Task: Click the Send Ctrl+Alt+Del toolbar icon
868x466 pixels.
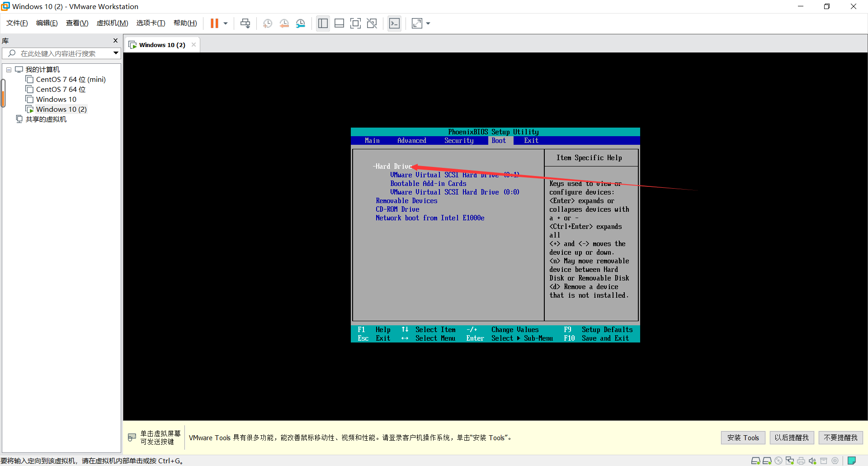Action: (245, 24)
